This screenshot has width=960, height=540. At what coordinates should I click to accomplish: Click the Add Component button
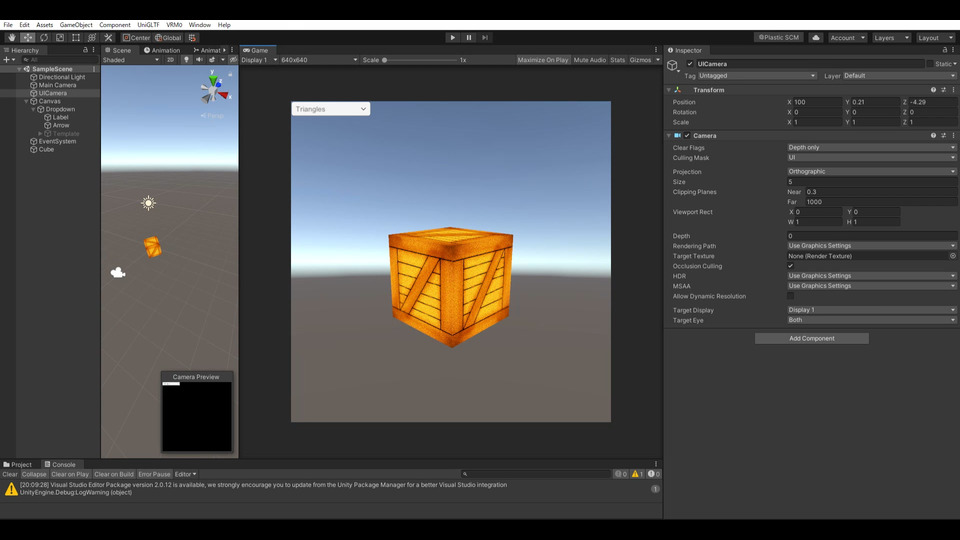click(x=811, y=339)
